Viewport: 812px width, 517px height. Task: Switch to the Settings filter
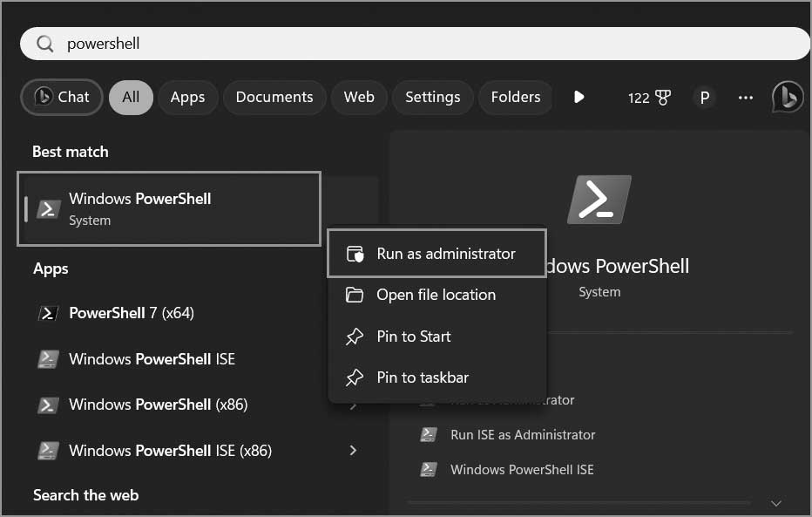coord(432,97)
